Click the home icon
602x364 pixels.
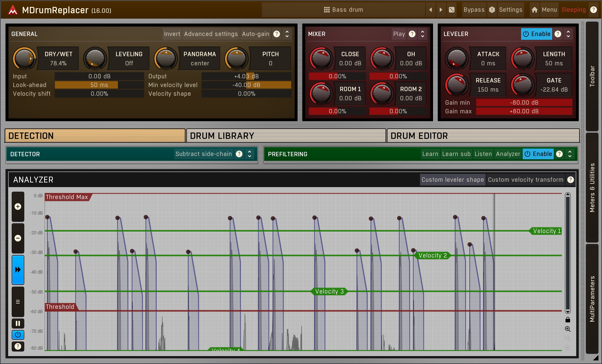coord(534,10)
